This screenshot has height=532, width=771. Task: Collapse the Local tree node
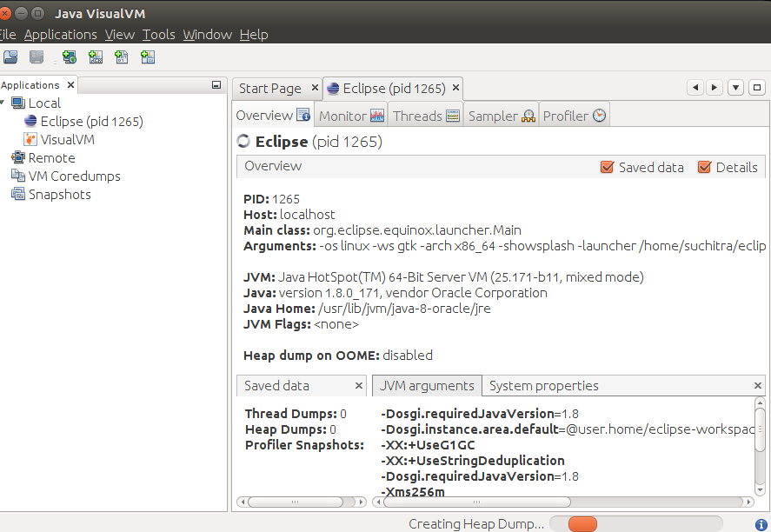(x=3, y=103)
